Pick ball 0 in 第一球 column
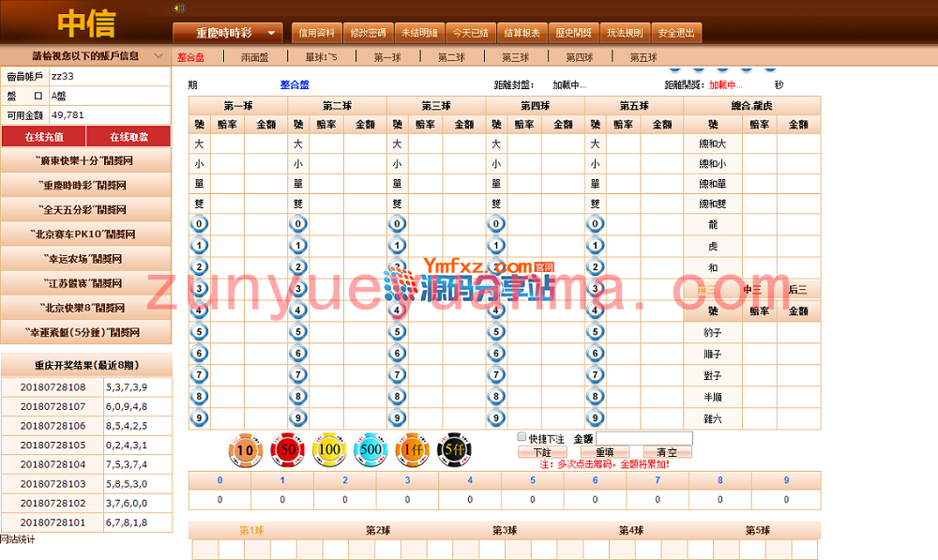 [x=199, y=224]
